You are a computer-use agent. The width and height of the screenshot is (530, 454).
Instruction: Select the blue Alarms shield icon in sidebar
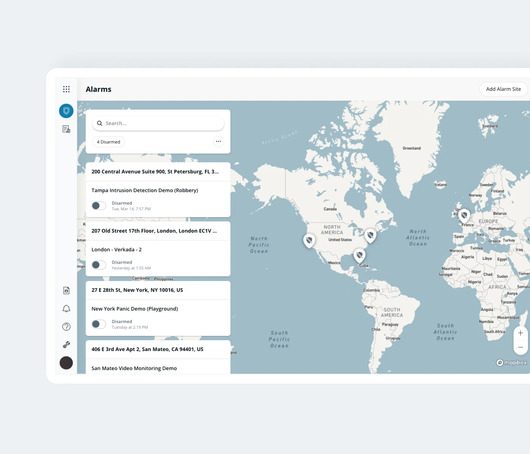click(66, 111)
